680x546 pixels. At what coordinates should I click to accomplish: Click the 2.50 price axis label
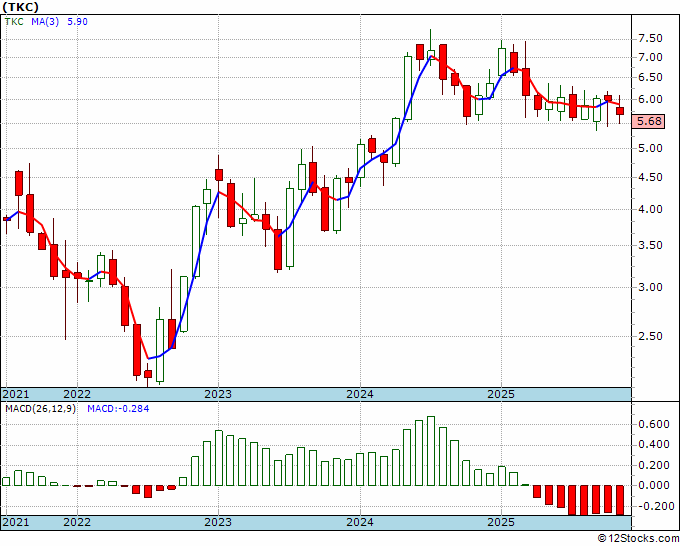point(650,336)
